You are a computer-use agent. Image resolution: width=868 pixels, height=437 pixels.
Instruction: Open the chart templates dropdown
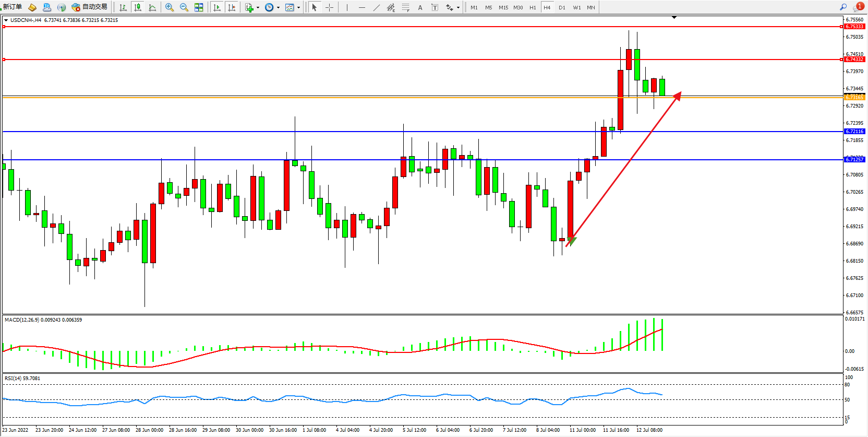coord(298,7)
